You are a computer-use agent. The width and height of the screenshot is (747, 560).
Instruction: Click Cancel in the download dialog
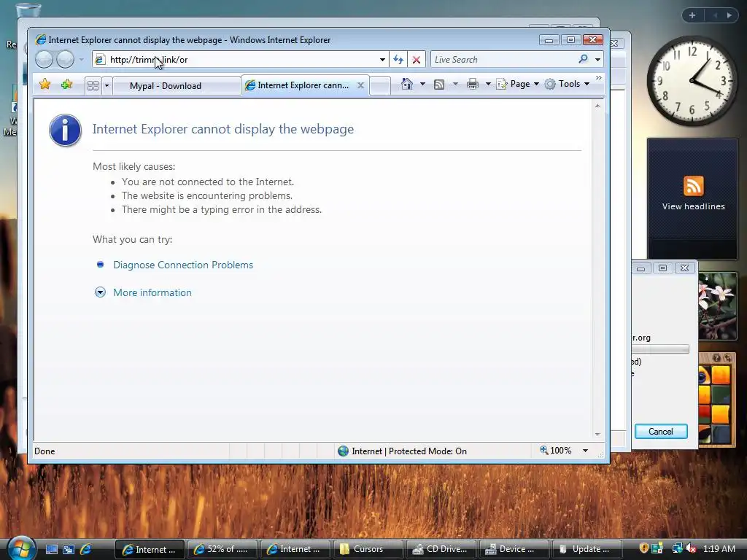tap(661, 432)
